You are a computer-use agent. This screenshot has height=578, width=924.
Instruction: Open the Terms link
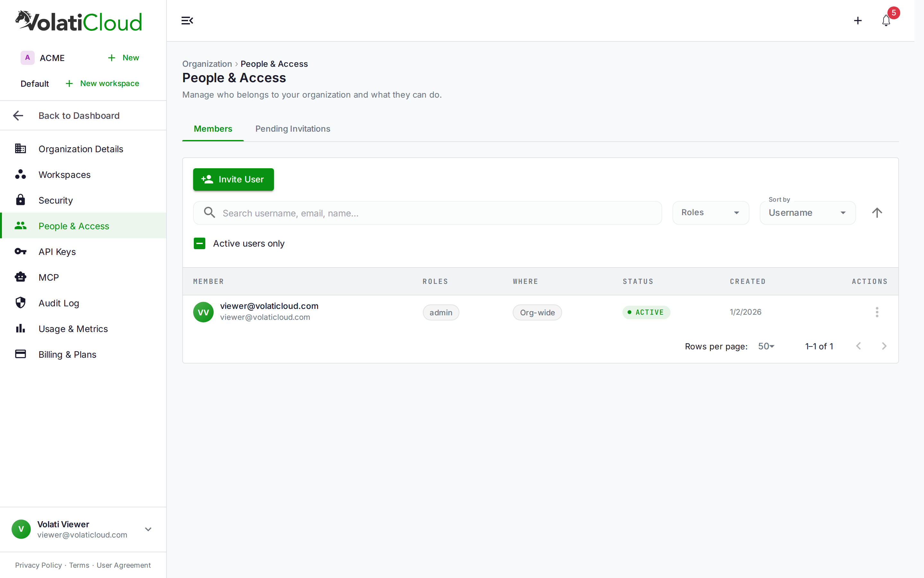pos(79,565)
